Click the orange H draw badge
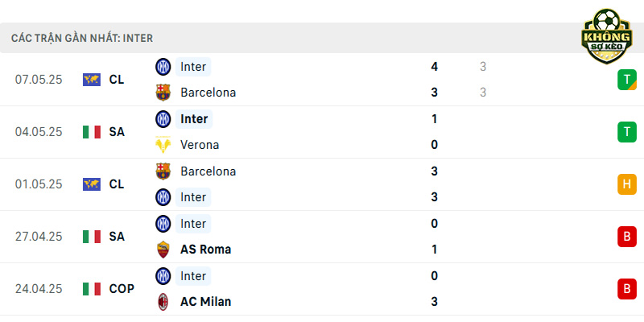Image resolution: width=644 pixels, height=322 pixels. tap(627, 184)
